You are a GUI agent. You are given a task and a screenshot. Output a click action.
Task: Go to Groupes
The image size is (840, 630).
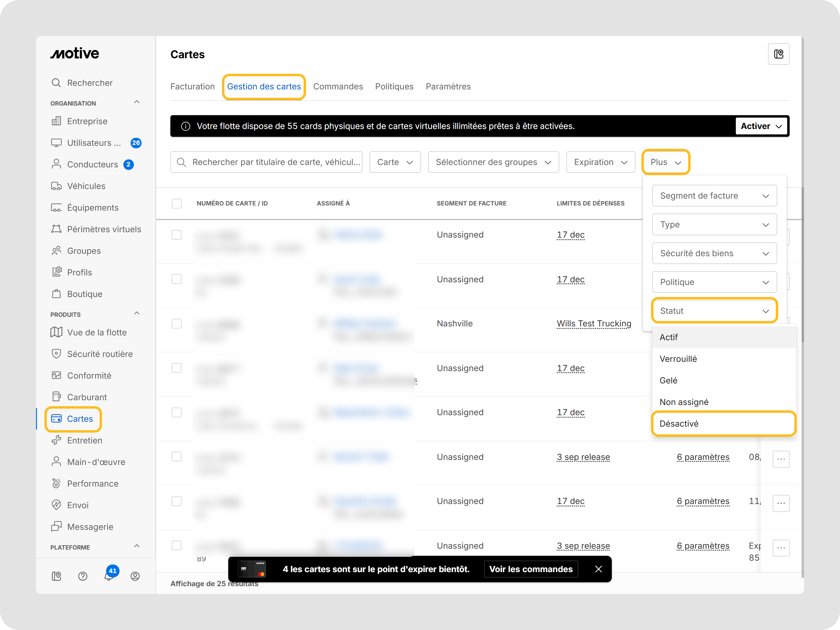tap(76, 251)
